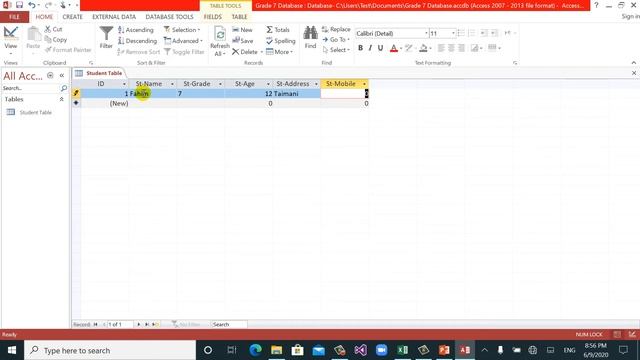Click the Copy command

click(x=56, y=40)
